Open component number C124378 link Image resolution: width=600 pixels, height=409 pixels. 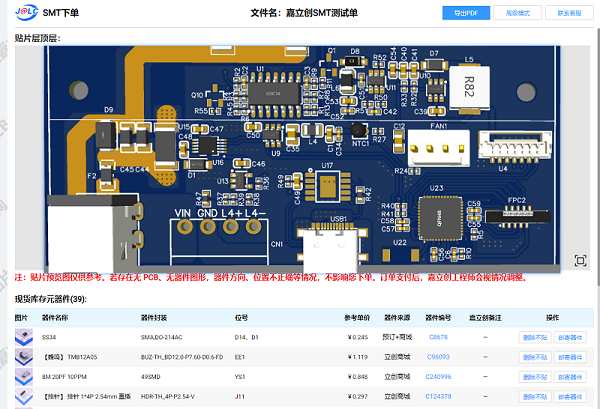point(438,396)
